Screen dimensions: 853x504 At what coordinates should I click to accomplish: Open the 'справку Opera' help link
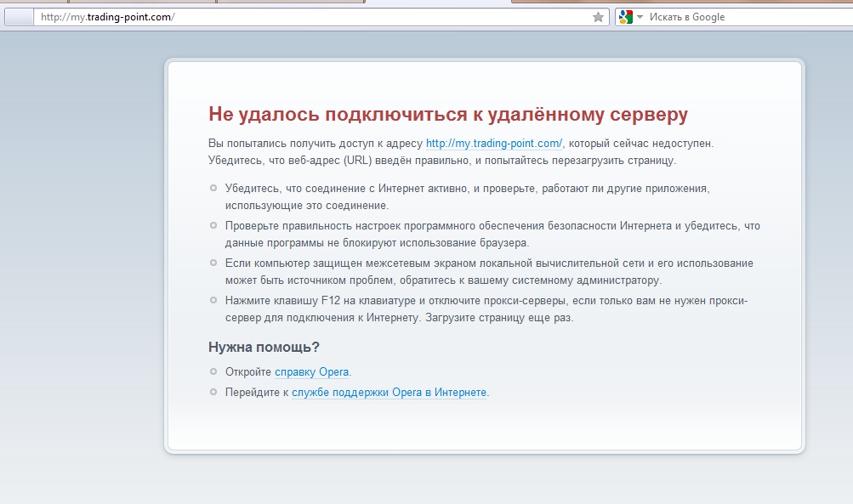312,372
